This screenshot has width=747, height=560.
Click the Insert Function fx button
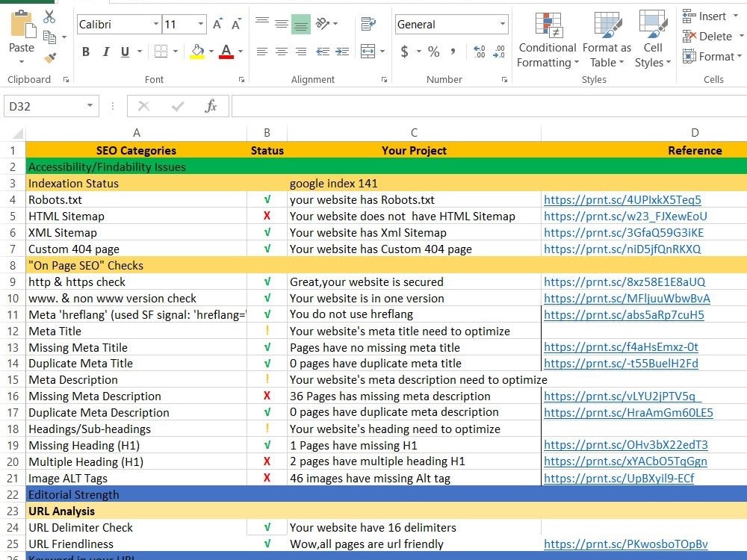pos(211,106)
